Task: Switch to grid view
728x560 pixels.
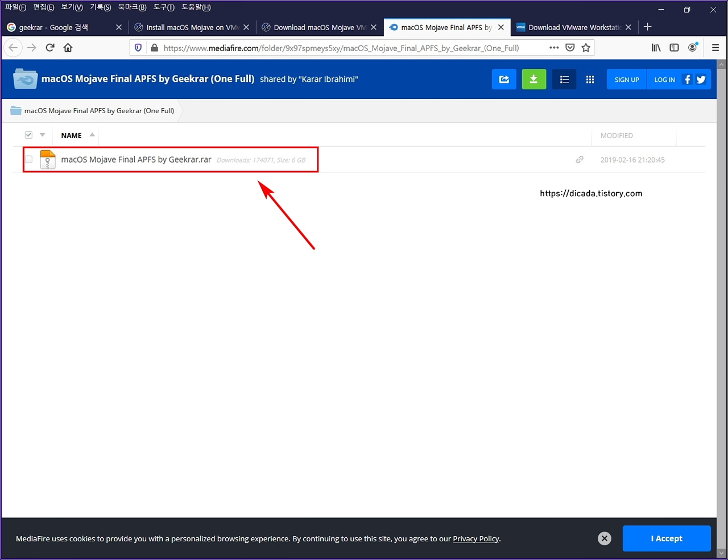Action: click(x=590, y=80)
